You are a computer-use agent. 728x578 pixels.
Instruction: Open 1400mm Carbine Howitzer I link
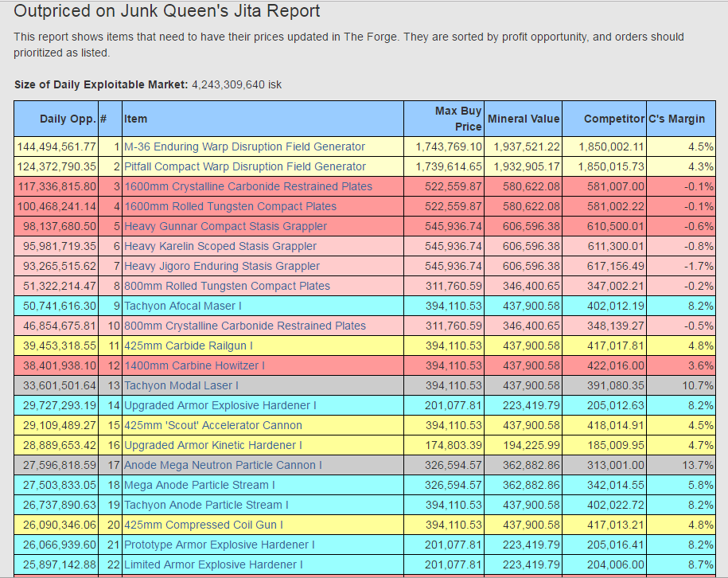pos(194,366)
